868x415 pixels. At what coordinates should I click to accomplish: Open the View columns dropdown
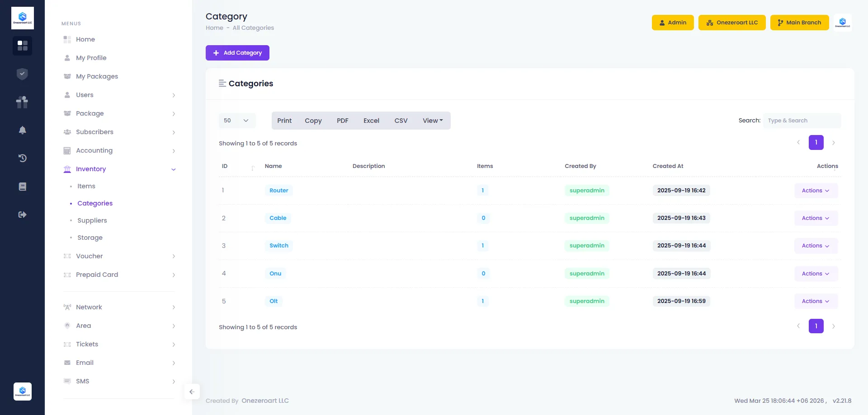432,121
